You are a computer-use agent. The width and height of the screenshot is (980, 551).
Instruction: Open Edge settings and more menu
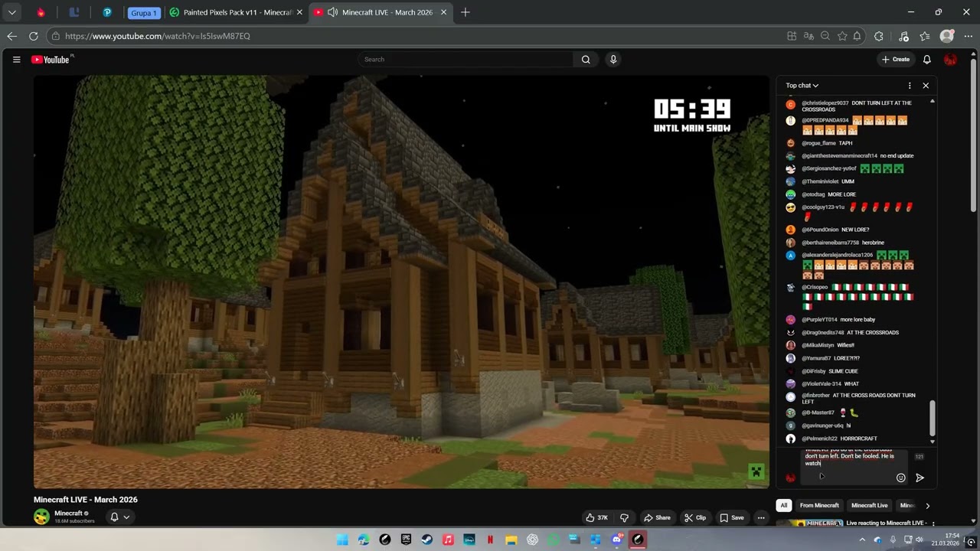(968, 36)
